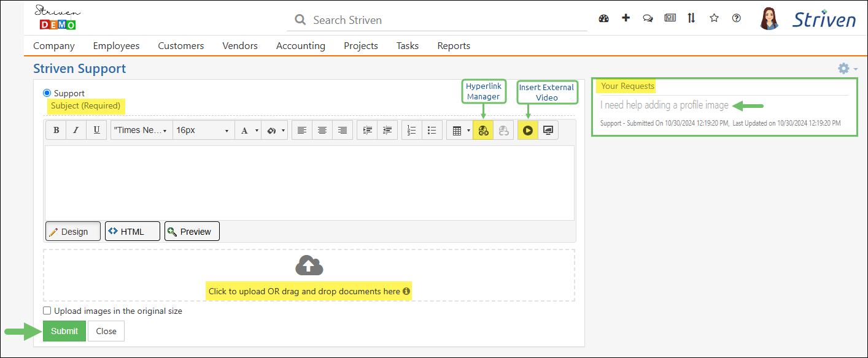
Task: Open the Employees menu
Action: [x=116, y=45]
